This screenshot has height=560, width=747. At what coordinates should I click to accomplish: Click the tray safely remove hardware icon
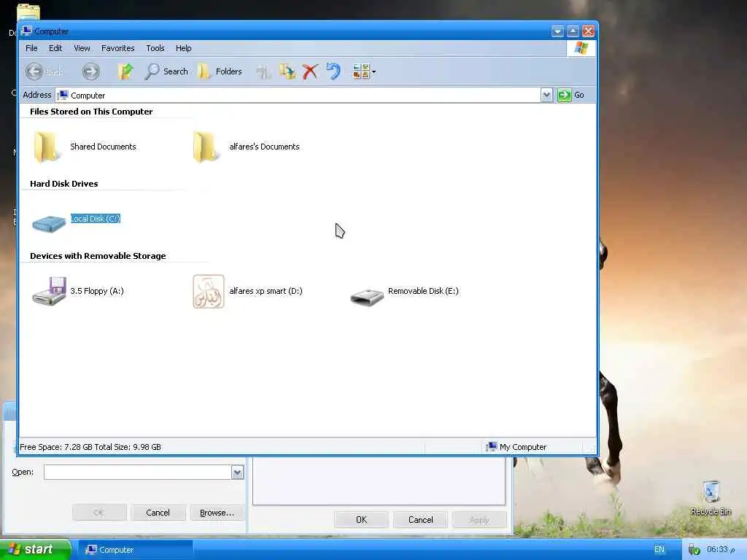pos(694,550)
